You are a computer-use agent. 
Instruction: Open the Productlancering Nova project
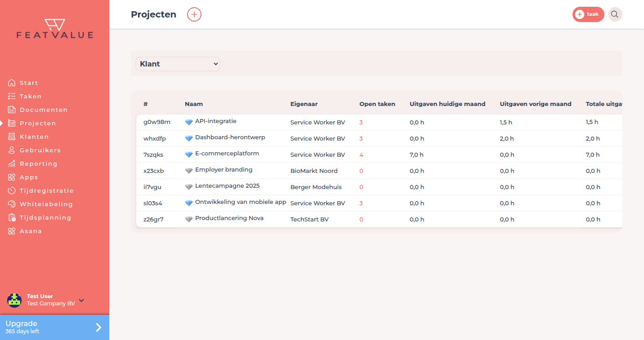click(x=229, y=218)
